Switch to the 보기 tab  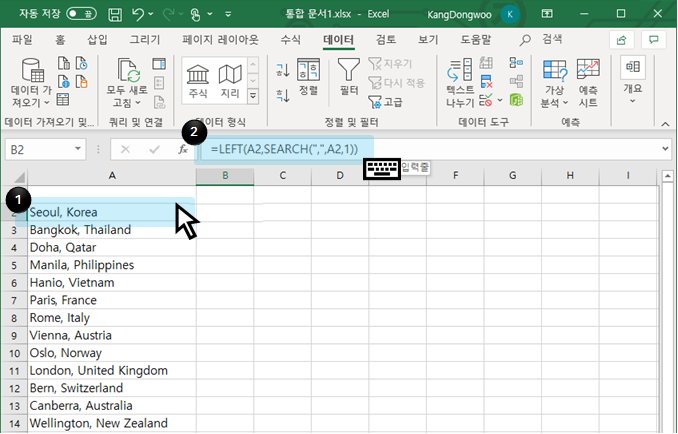pos(428,40)
